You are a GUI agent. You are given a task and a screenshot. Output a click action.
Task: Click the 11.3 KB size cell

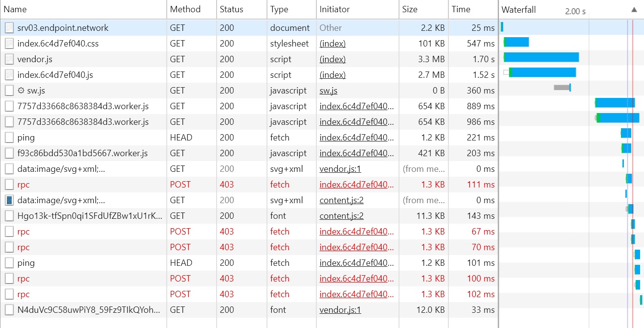[x=423, y=216]
